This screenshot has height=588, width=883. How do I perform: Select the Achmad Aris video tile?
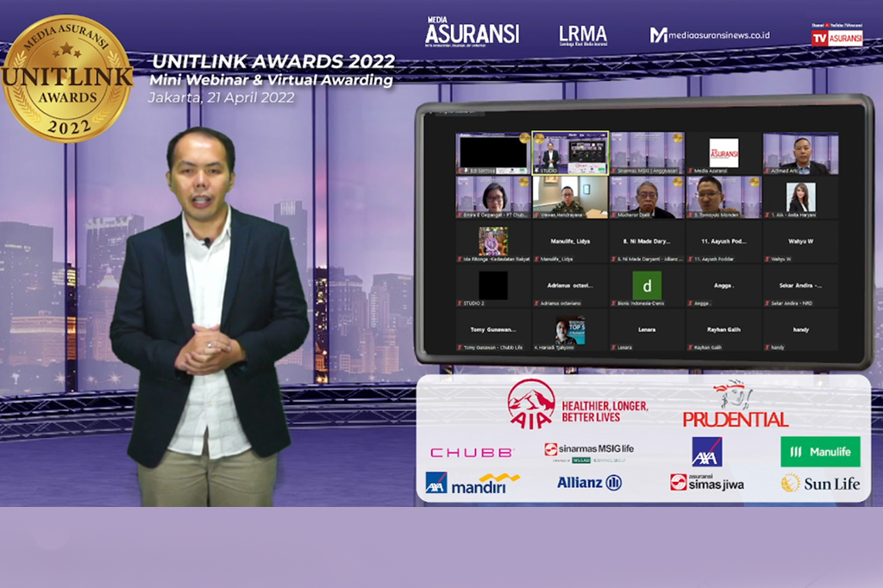801,153
